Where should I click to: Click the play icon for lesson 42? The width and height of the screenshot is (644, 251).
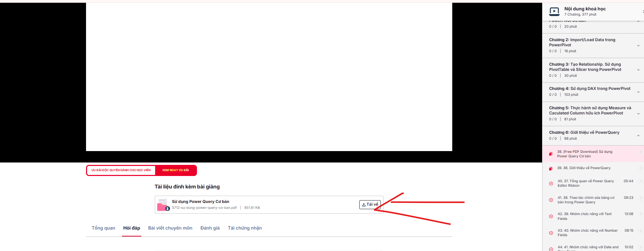click(551, 216)
